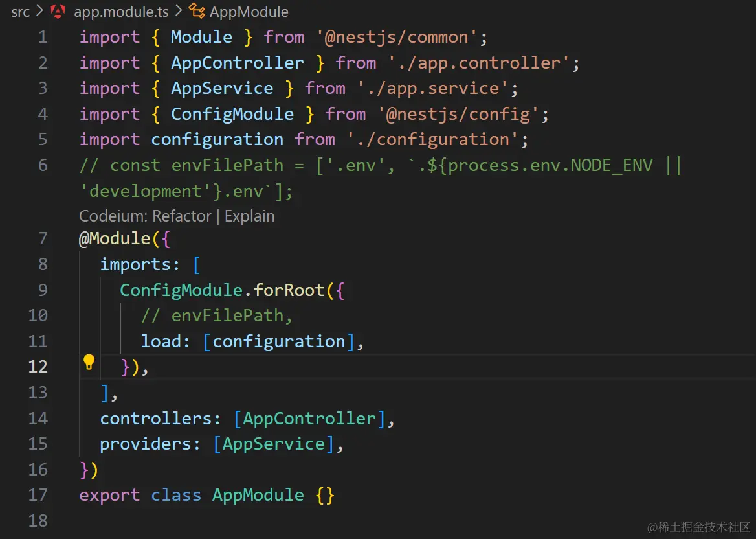Click the load property on line 11
This screenshot has height=539, width=756.
click(161, 341)
